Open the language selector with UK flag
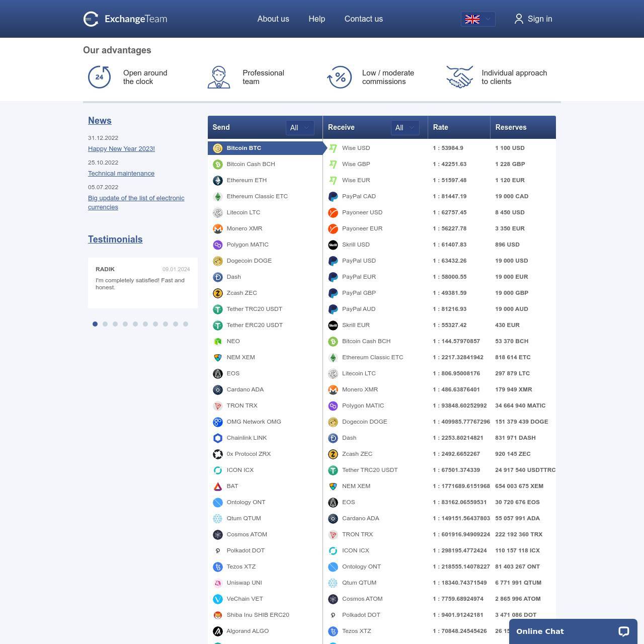Screen dimensions: 644x644 pyautogui.click(x=478, y=19)
